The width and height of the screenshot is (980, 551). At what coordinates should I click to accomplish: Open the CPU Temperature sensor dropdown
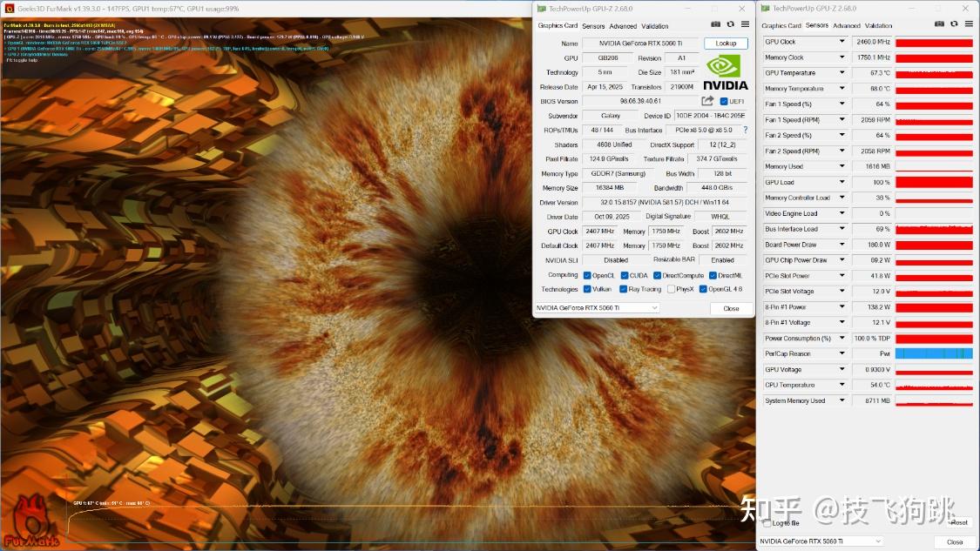841,385
